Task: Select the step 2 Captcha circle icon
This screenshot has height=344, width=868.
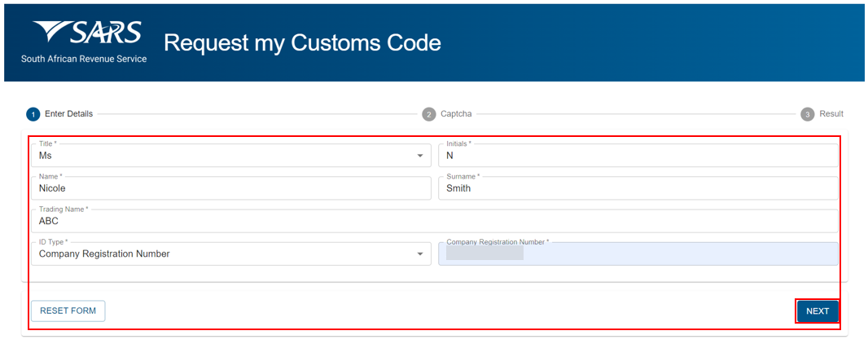Action: (428, 114)
